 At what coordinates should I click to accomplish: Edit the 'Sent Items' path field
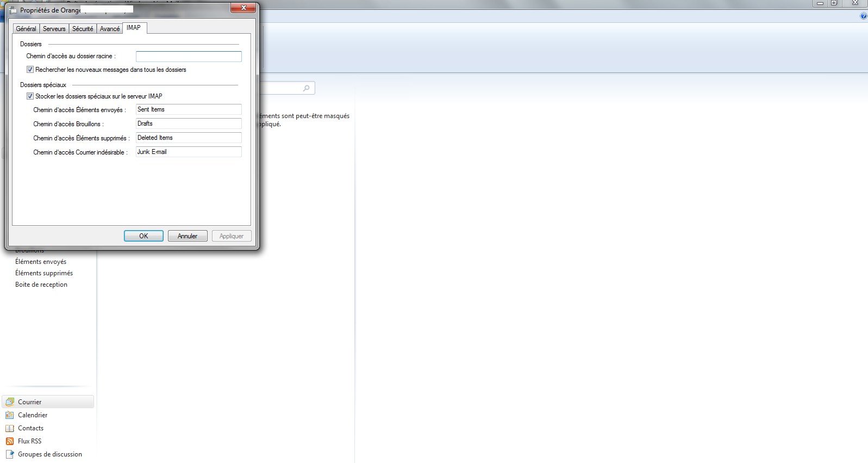(x=189, y=110)
